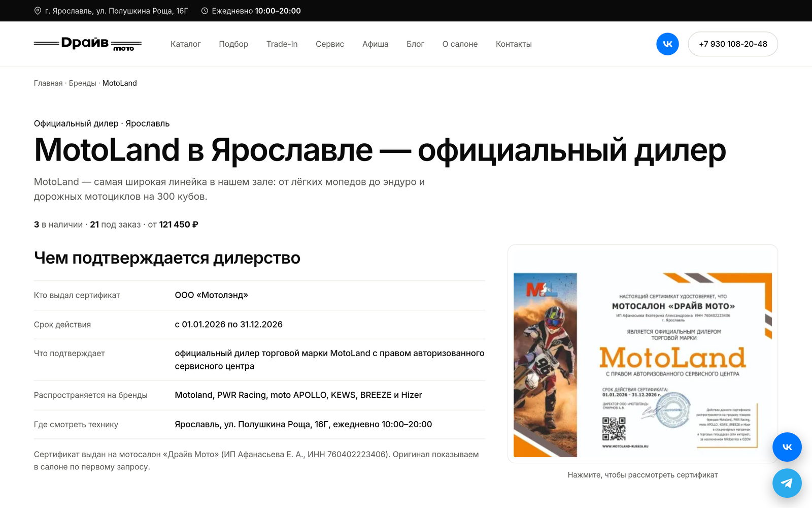Click the text "21 под заказ"

click(x=115, y=225)
